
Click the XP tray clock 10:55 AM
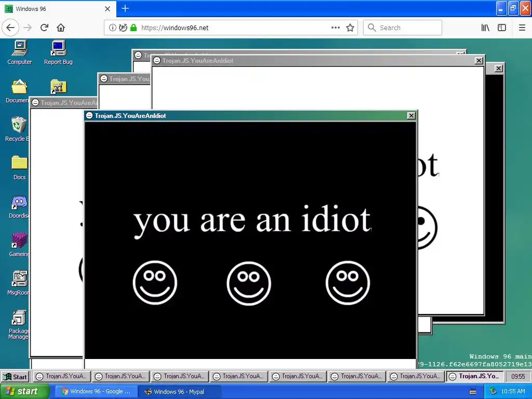click(x=513, y=392)
